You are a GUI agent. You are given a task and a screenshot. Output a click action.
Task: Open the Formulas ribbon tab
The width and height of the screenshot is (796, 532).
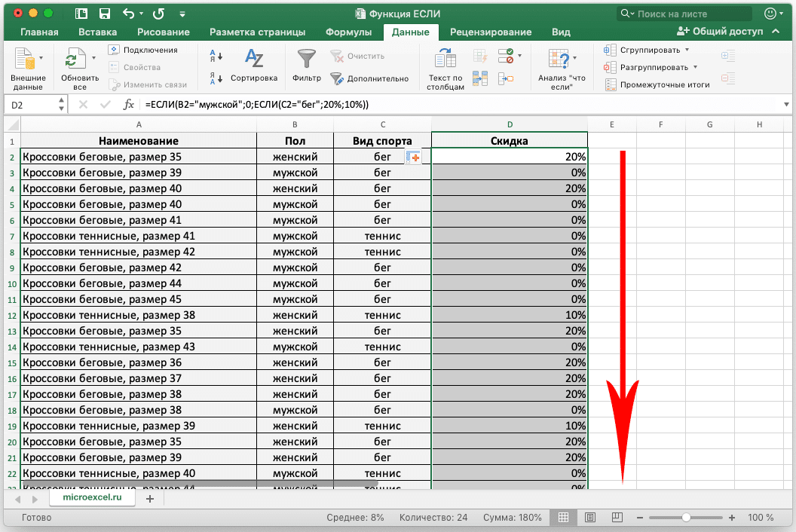click(348, 32)
